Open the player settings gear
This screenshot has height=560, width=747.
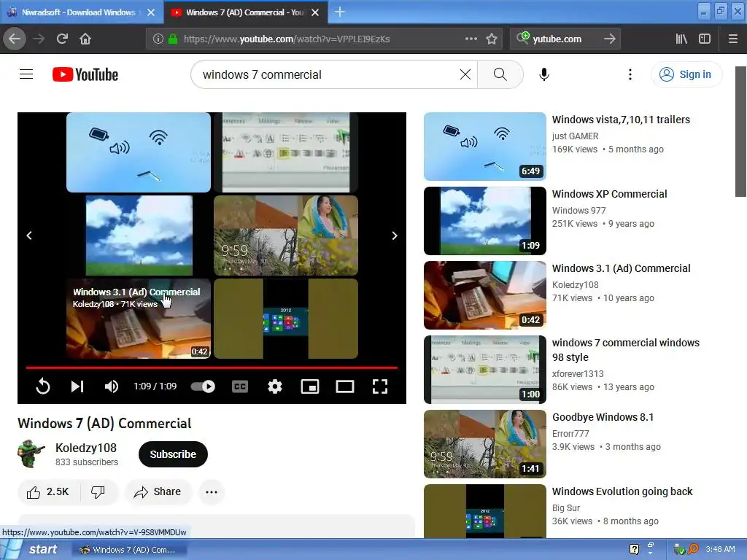pyautogui.click(x=275, y=386)
